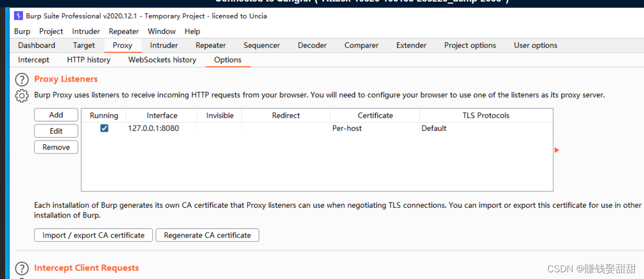This screenshot has height=279, width=644.
Task: Click Import / export CA certificate button
Action: coord(94,235)
